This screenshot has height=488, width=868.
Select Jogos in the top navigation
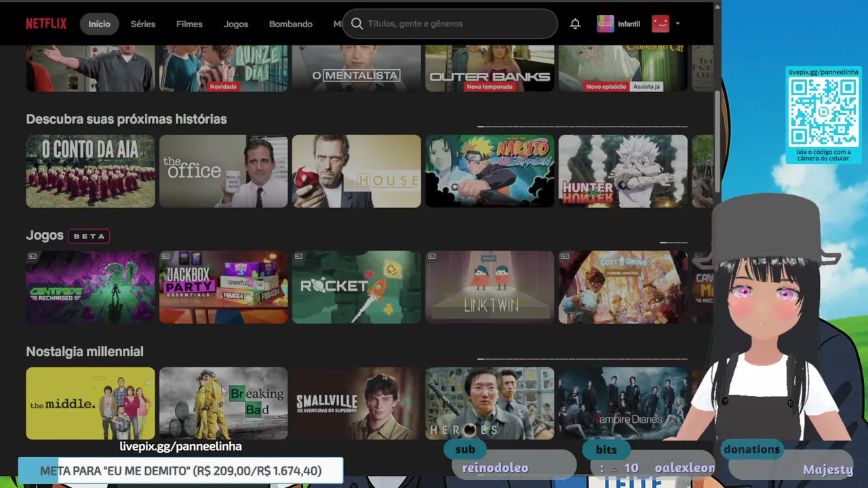coord(236,24)
